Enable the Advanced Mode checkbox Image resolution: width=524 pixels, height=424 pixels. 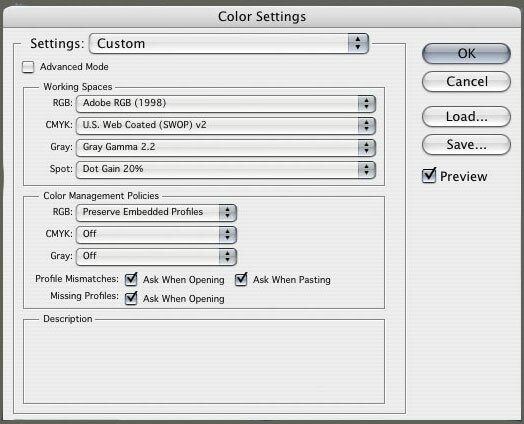click(x=28, y=67)
